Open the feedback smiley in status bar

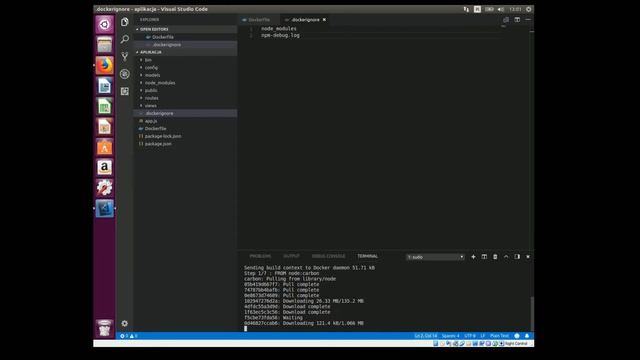tap(517, 336)
